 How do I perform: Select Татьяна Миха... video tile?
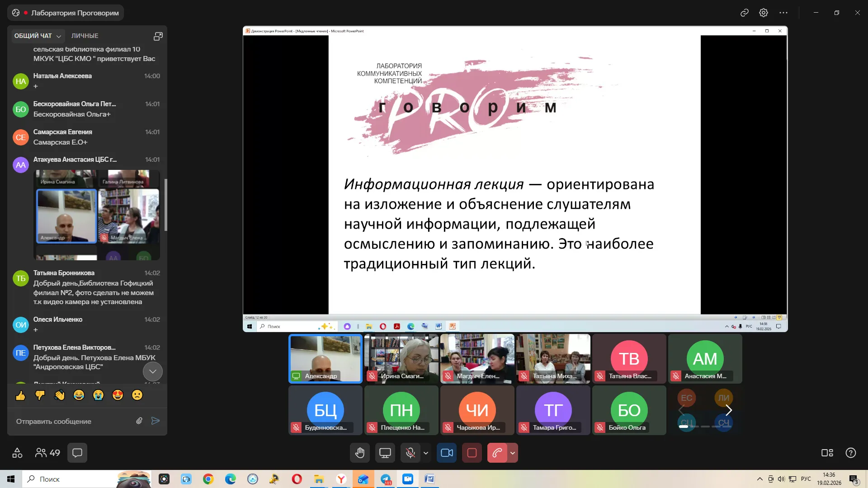click(x=553, y=359)
